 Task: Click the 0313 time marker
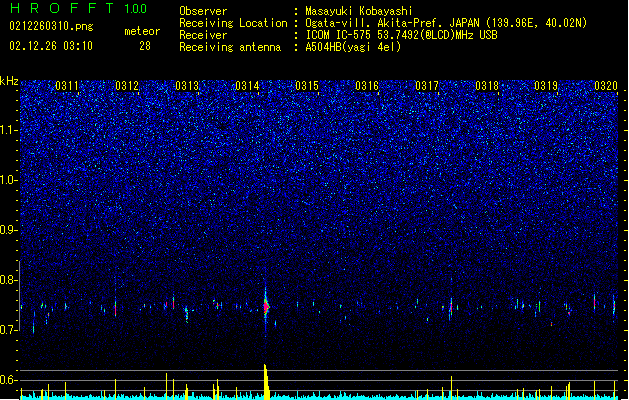(187, 86)
